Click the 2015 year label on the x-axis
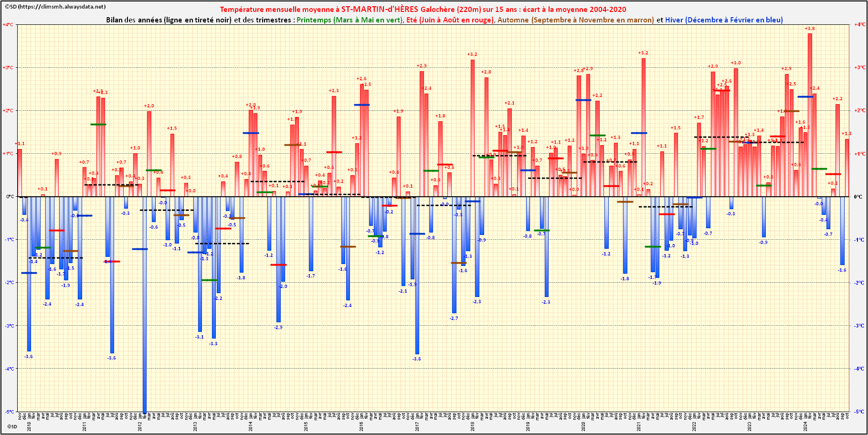Viewport: 868px width, 435px height. 306,426
